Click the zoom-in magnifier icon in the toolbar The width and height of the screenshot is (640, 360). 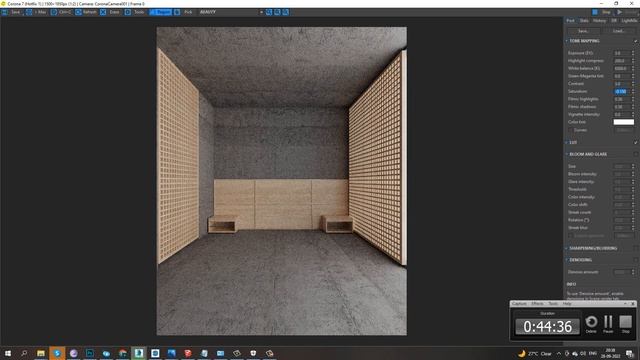point(269,12)
